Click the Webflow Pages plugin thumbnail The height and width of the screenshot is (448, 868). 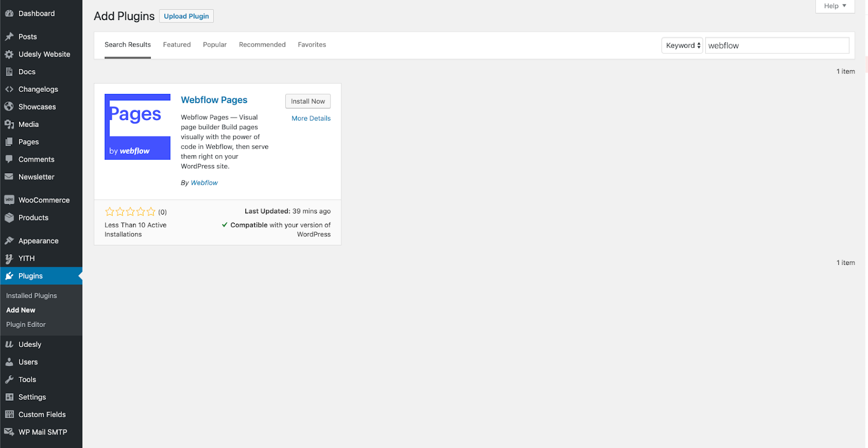[x=137, y=127]
